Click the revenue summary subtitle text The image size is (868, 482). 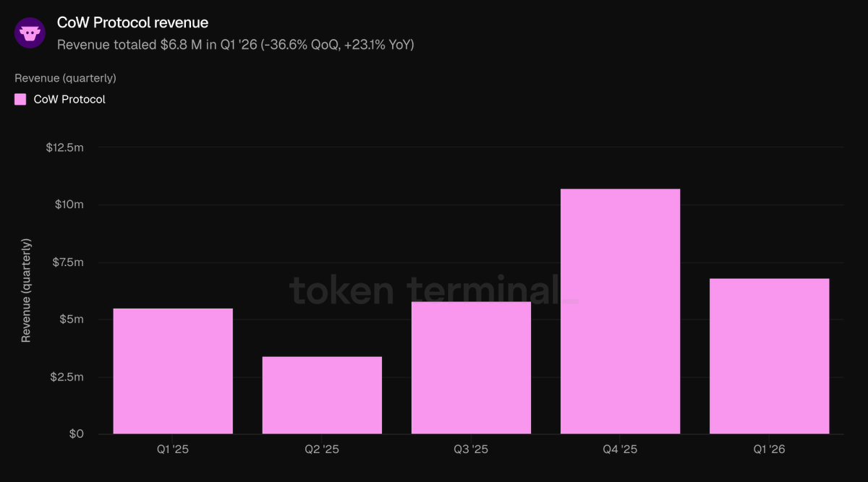[x=235, y=45]
